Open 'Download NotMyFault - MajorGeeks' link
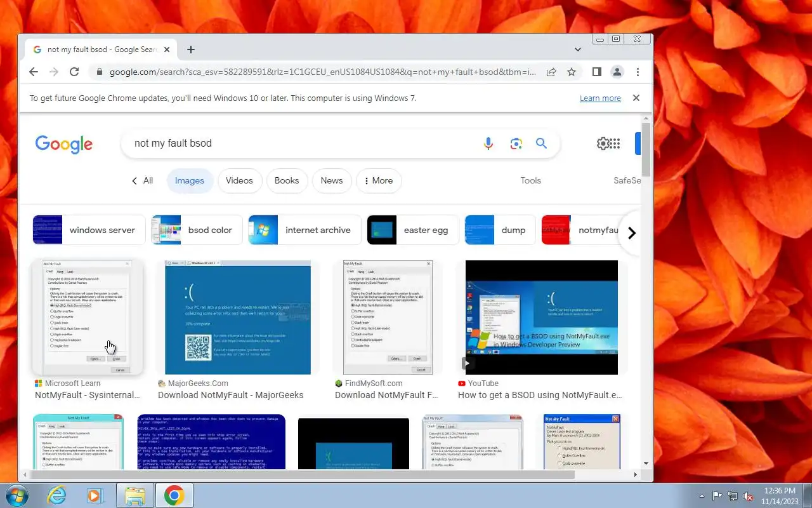812x508 pixels. [x=231, y=395]
